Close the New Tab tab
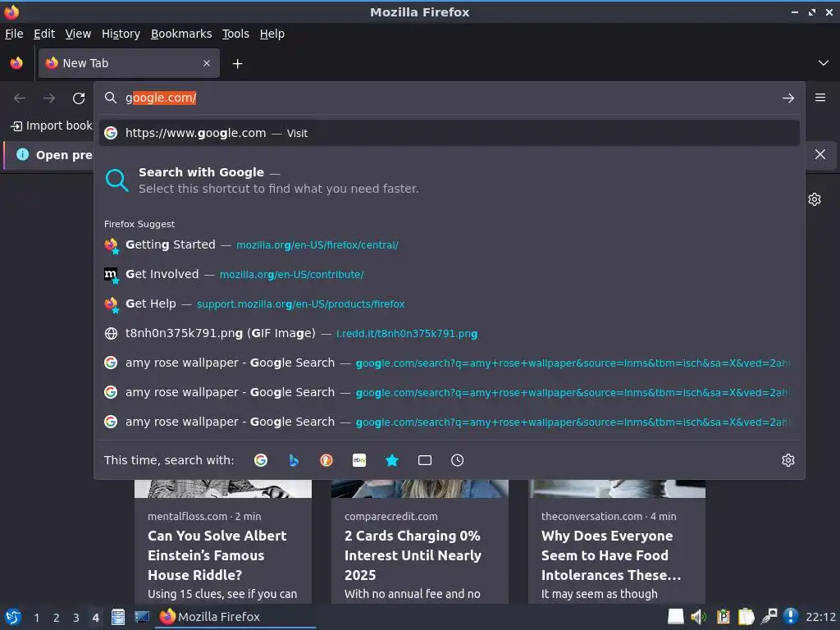Screen dimensions: 840x630 click(206, 63)
